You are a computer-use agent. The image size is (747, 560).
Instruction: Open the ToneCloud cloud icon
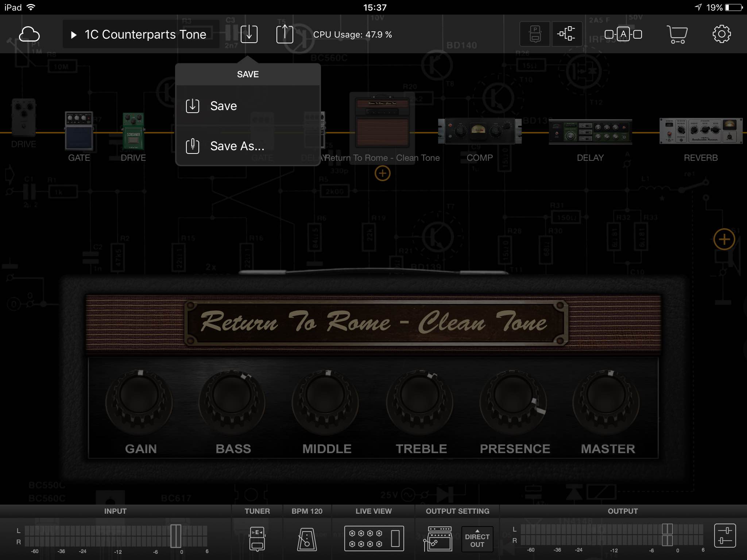tap(29, 34)
